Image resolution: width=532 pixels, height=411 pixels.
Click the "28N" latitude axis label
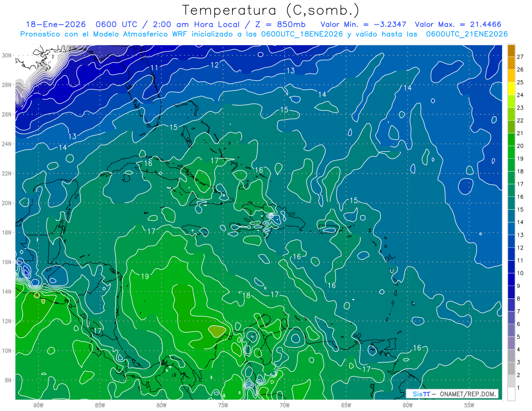[x=8, y=85]
